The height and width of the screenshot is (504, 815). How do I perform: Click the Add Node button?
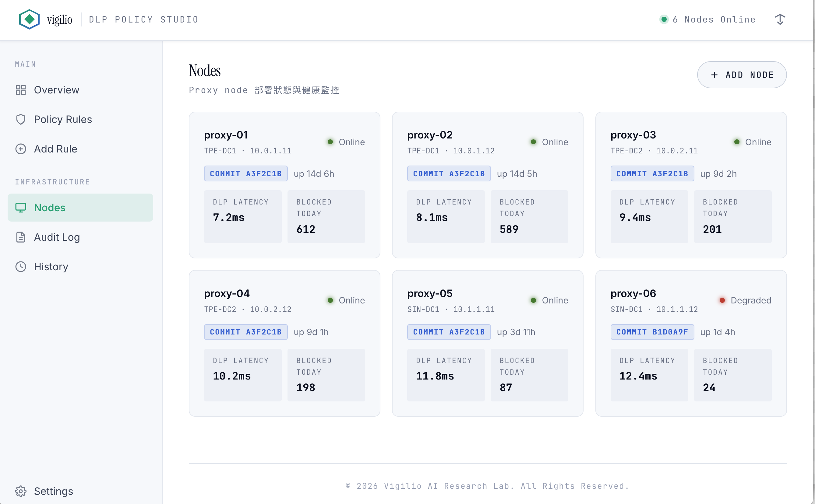click(x=742, y=75)
